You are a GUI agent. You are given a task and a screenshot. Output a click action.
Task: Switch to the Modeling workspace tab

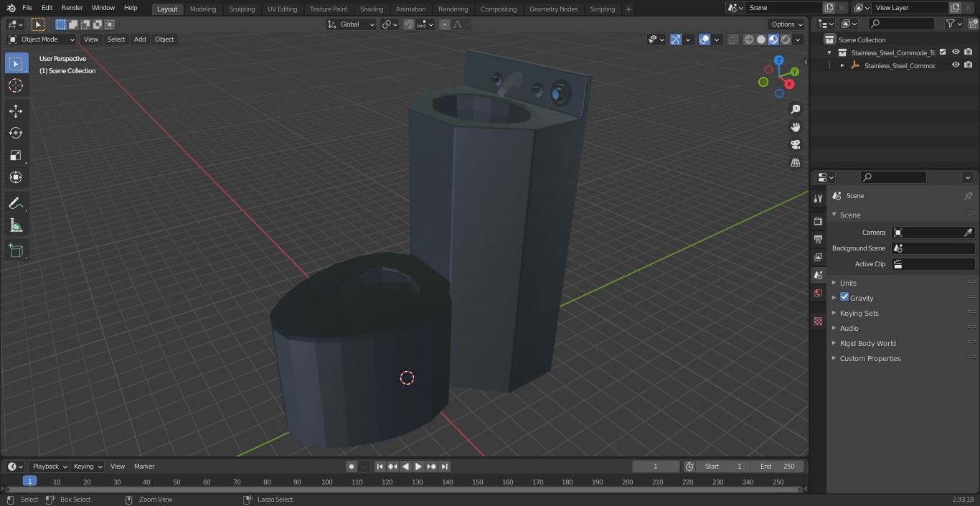[203, 9]
